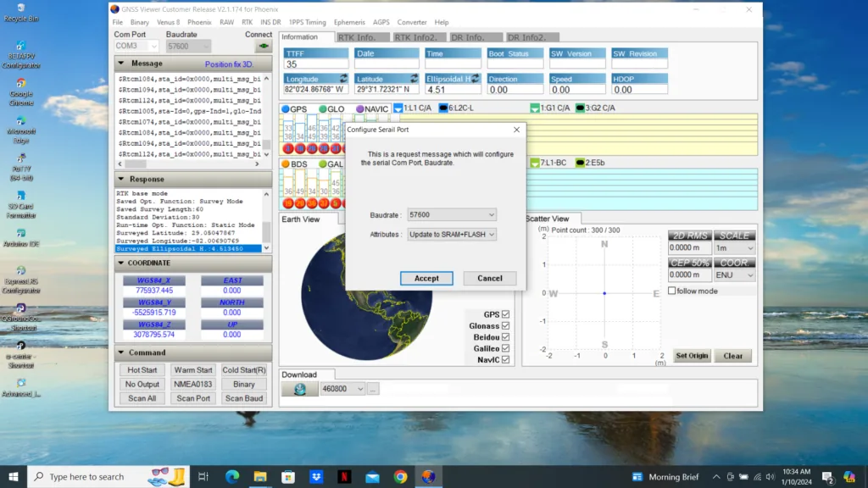Image resolution: width=868 pixels, height=488 pixels.
Task: Toggle 1:G1 C/A signal checkbox
Action: 535,108
